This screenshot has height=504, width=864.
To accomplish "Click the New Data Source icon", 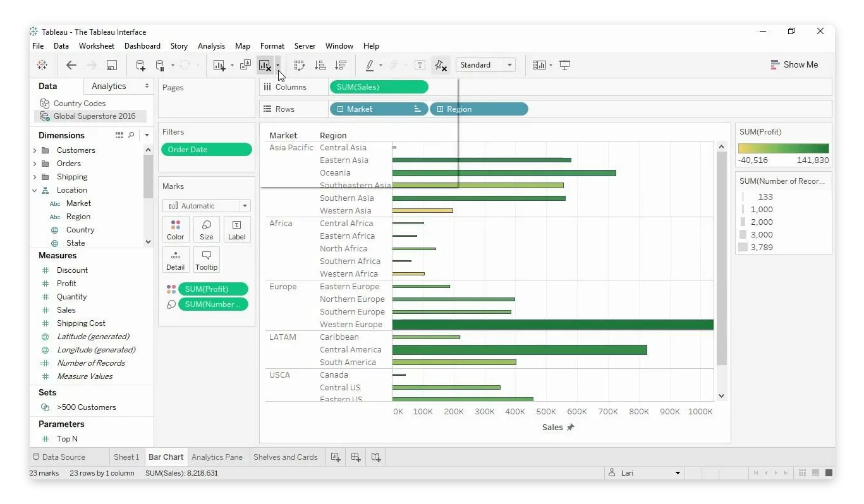I will (x=140, y=65).
